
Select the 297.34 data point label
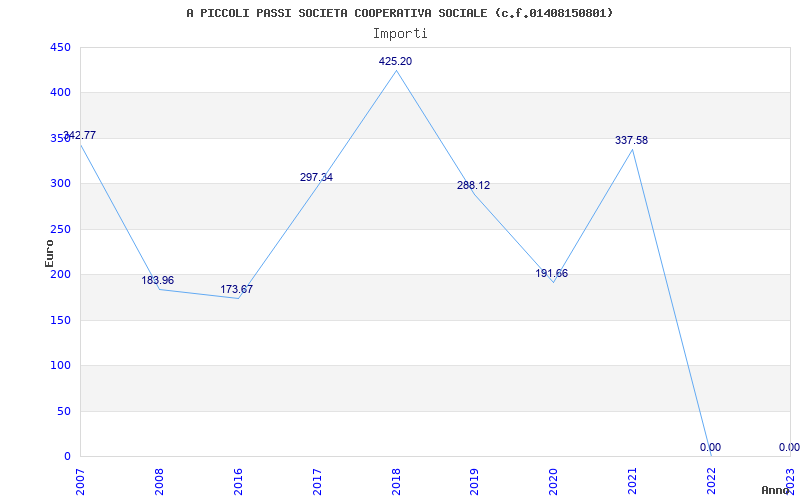point(316,177)
